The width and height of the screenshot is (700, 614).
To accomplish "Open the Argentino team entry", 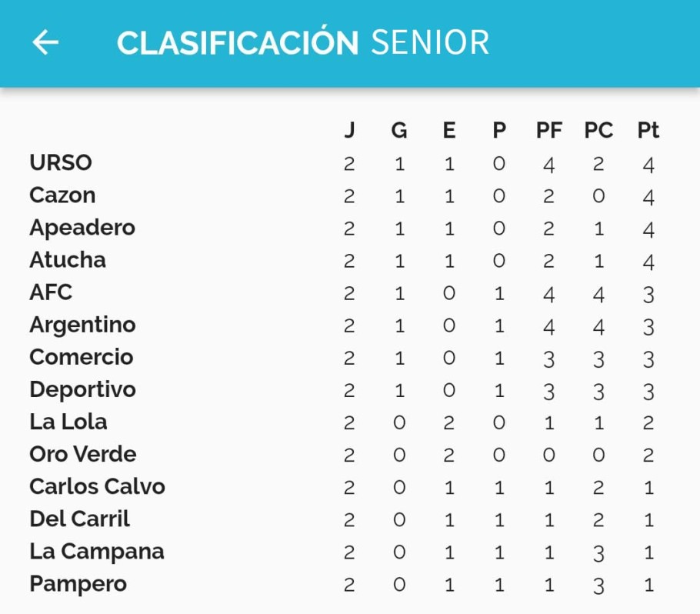I will tap(82, 325).
